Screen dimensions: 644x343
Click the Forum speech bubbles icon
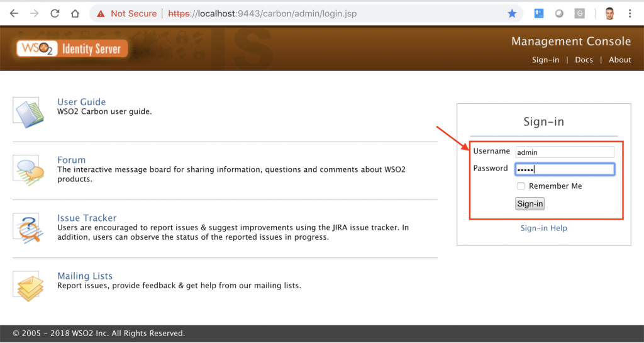pyautogui.click(x=28, y=170)
